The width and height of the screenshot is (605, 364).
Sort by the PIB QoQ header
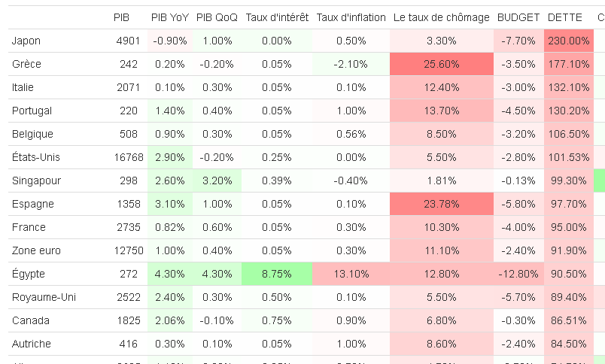click(216, 17)
